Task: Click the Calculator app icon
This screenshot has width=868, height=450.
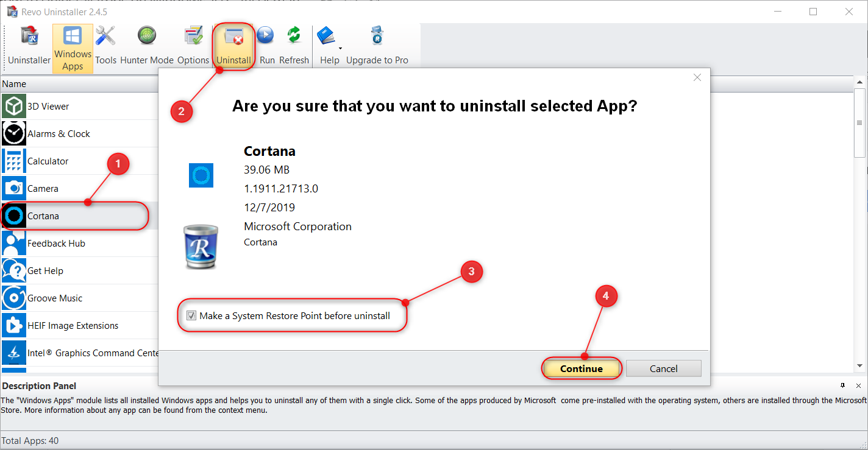Action: tap(13, 161)
